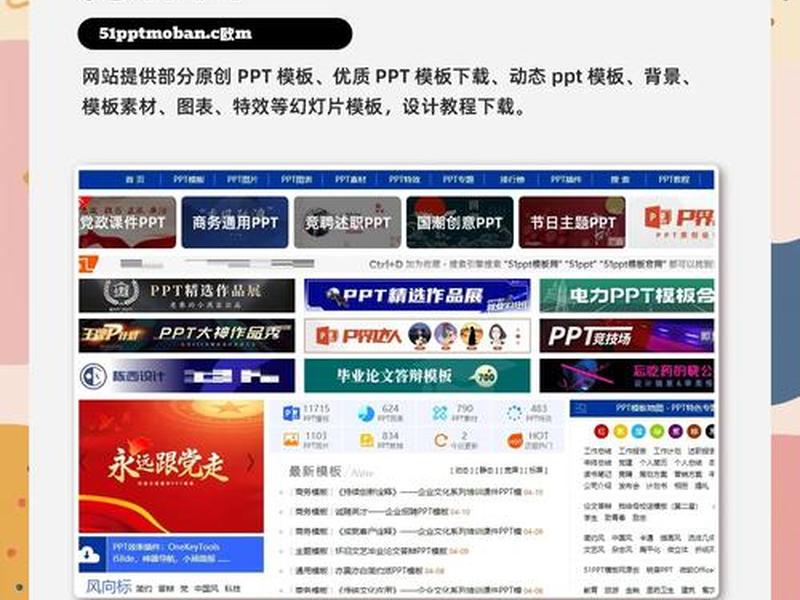Open the 国潮创意PPT category banner
Image resolution: width=800 pixels, height=600 pixels.
[460, 222]
